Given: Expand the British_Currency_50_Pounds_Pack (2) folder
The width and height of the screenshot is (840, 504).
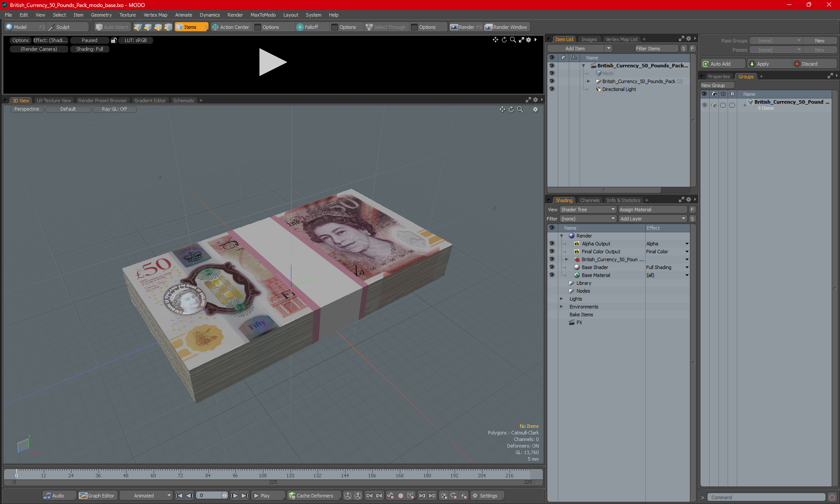Looking at the screenshot, I should pos(588,81).
